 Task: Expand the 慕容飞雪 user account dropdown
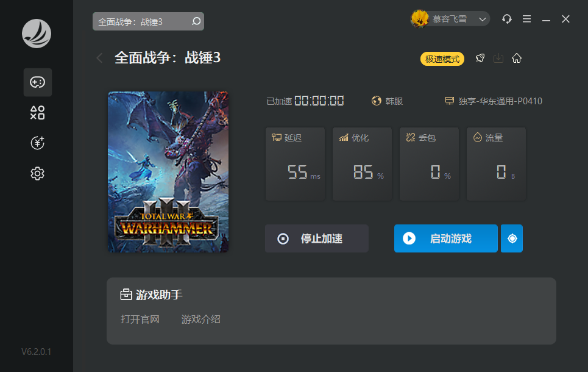450,19
